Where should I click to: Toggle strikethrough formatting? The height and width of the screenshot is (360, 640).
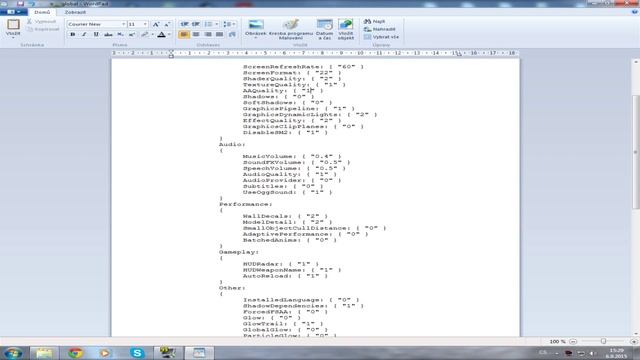108,35
